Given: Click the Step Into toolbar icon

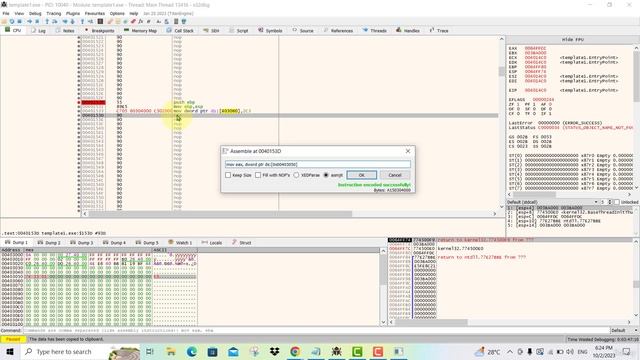Looking at the screenshot, I should (47, 21).
